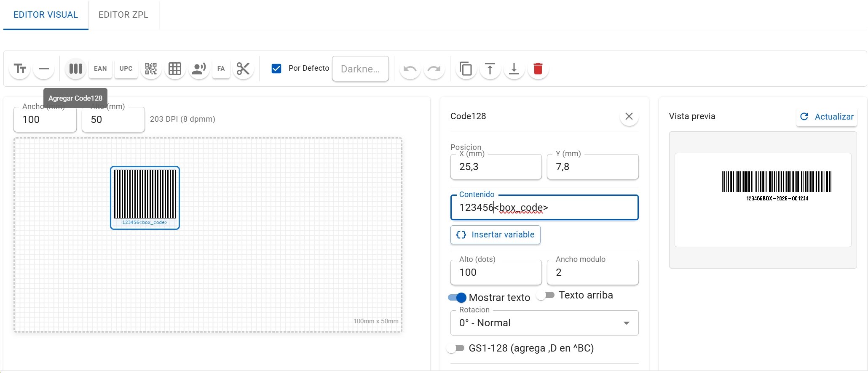Edit the Ancho modulo field
868x373 pixels.
click(592, 272)
